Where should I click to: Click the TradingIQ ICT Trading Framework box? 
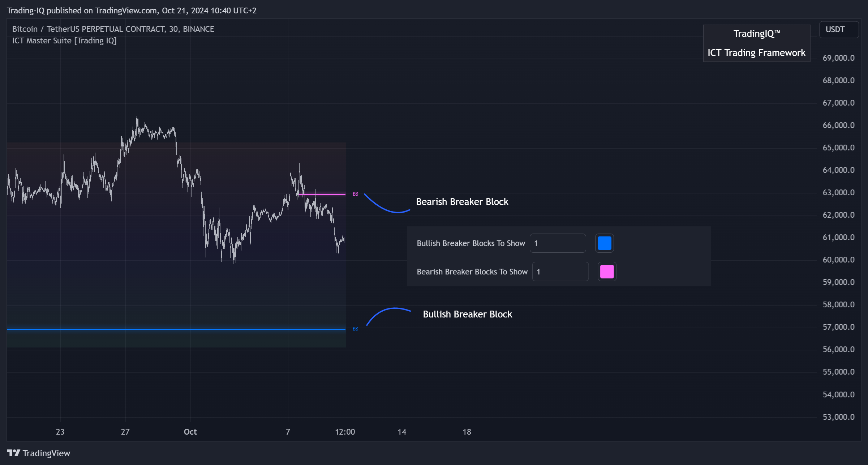756,43
